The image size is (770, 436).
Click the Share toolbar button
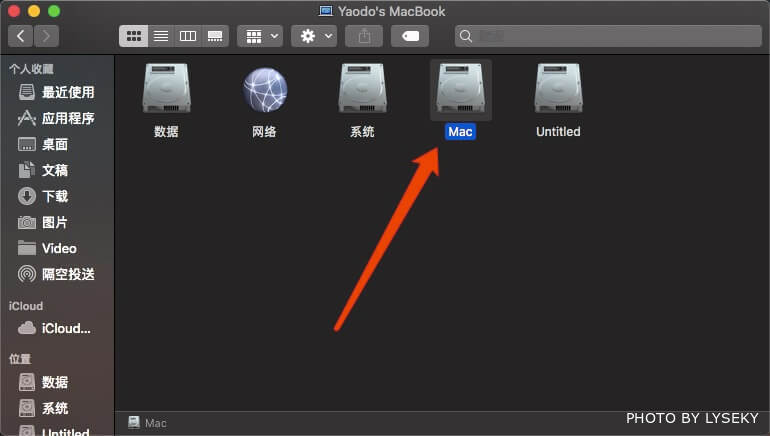(x=364, y=36)
